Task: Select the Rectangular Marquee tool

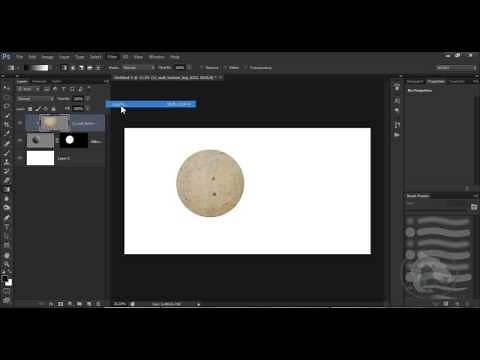Action: [x=6, y=97]
